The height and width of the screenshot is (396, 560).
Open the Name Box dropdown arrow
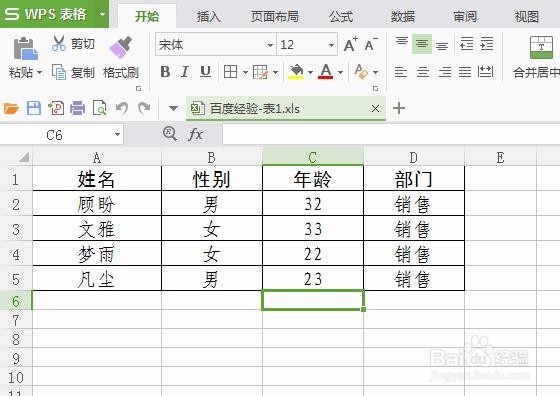pos(117,135)
